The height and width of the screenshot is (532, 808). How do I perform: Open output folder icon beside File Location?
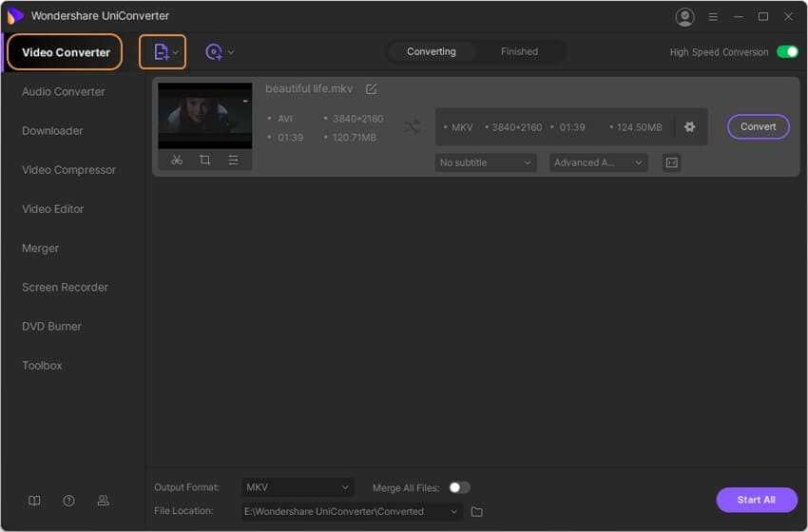[476, 511]
